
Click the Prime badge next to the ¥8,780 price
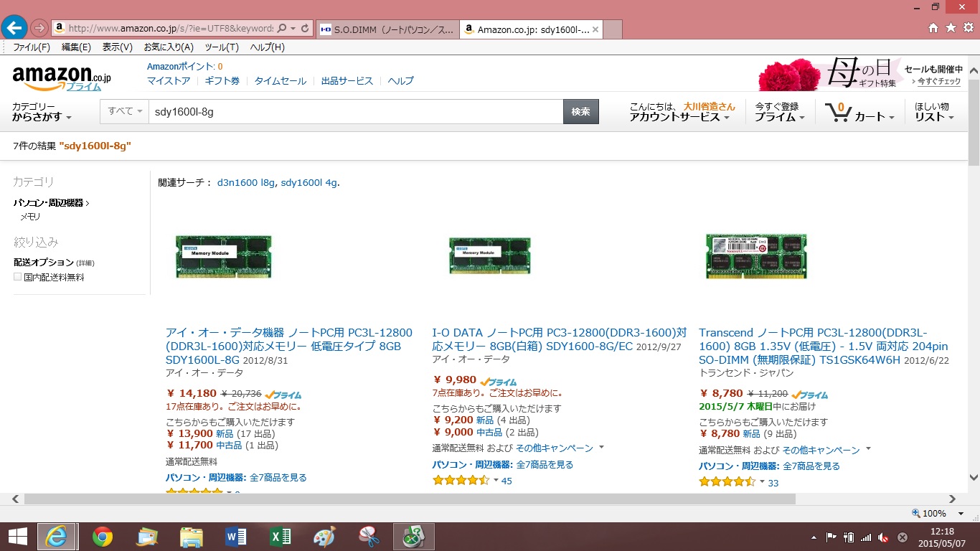pyautogui.click(x=809, y=395)
